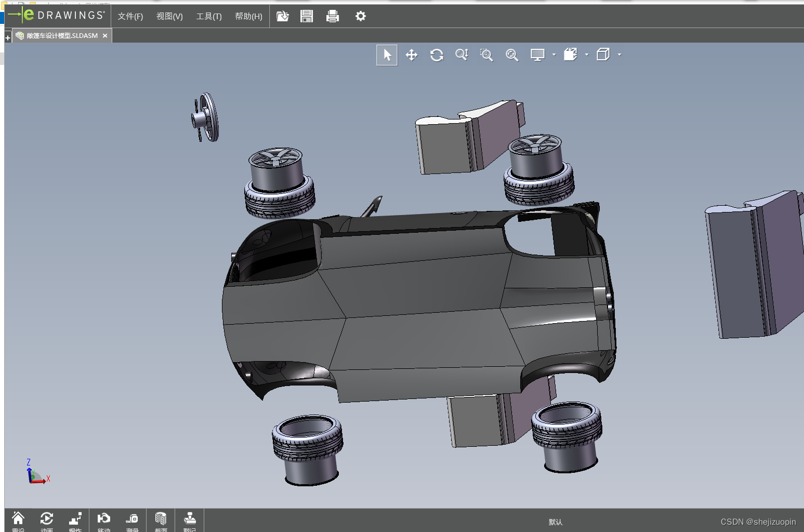Expand the display style dropdown arrow
Viewport: 804px width, 532px height.
(620, 55)
